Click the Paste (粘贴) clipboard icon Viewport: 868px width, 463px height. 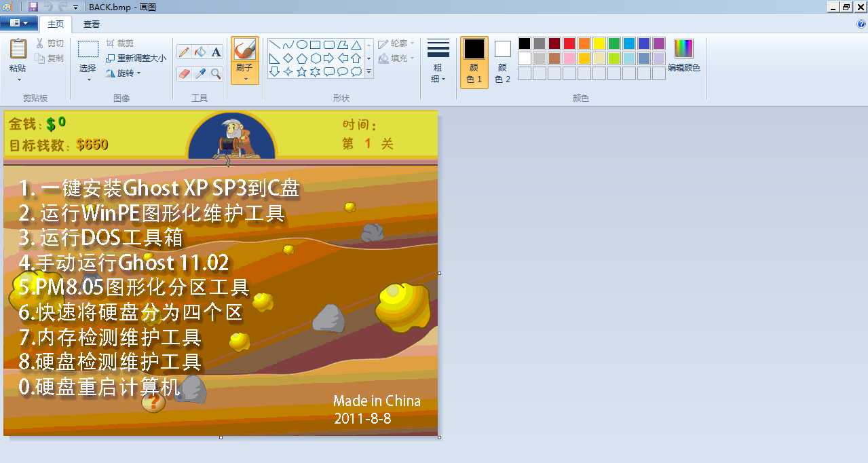click(18, 50)
